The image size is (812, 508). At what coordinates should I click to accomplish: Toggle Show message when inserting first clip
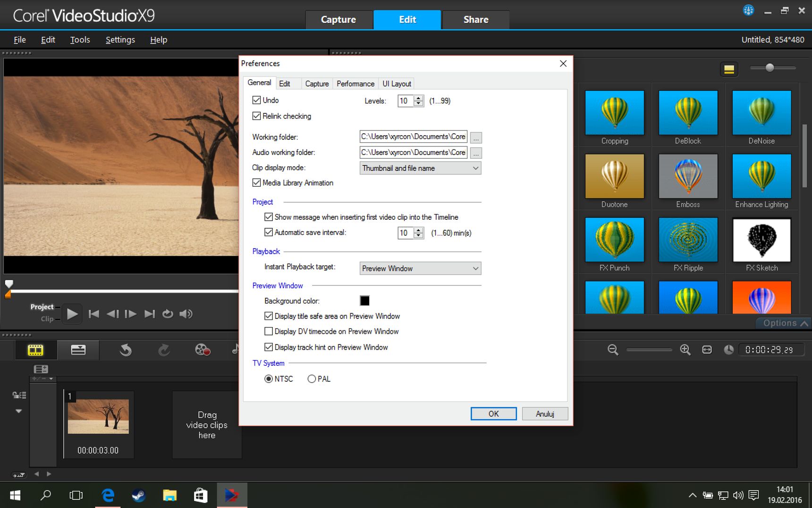[269, 217]
